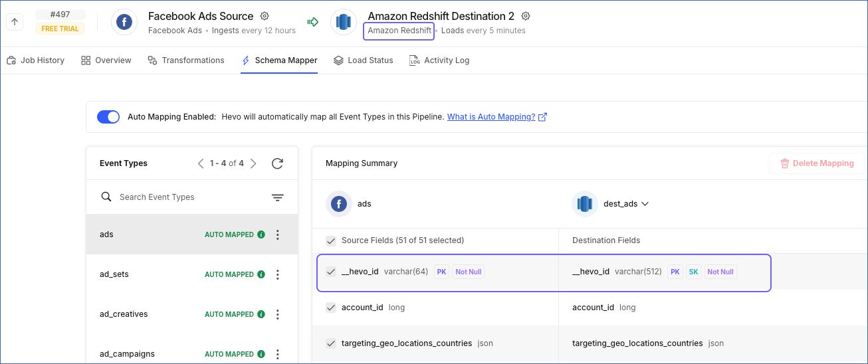Click the Delete Mapping button
This screenshot has height=364, width=868.
[x=817, y=163]
